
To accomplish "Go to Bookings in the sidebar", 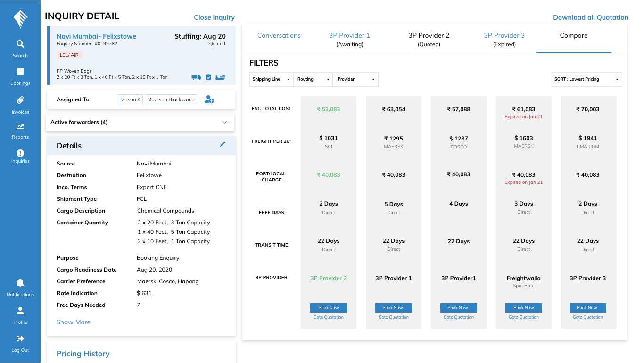I will point(20,72).
